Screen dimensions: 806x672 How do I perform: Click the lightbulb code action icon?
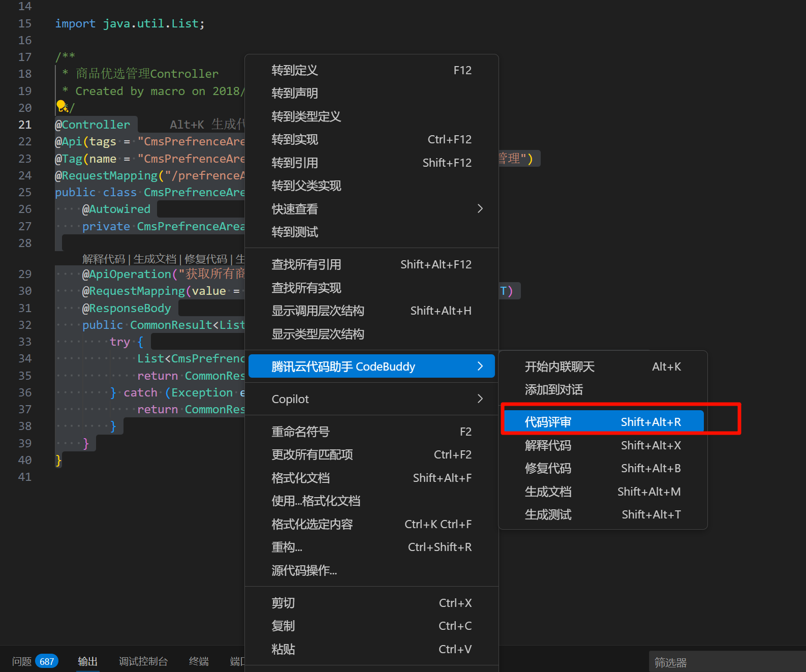[x=61, y=106]
